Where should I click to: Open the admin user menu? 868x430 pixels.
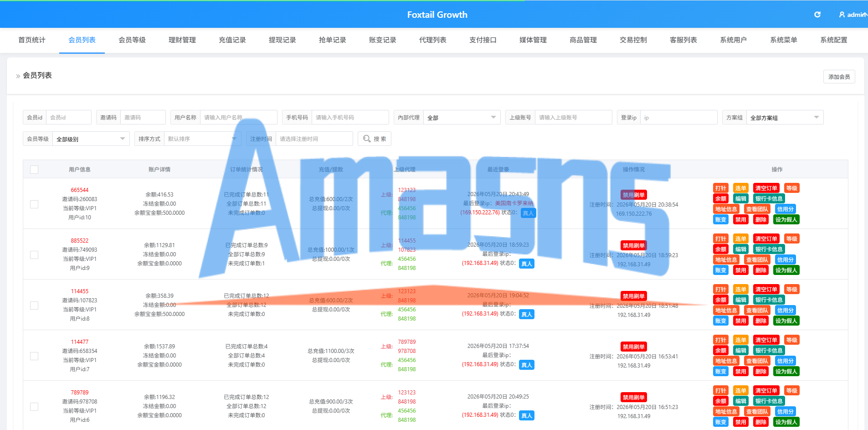(853, 15)
